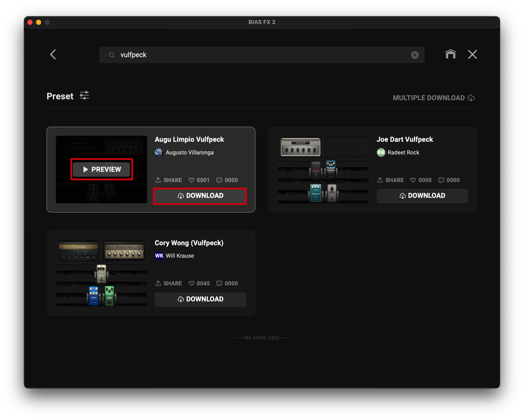
Task: Click the back arrow icon
Action: pyautogui.click(x=53, y=54)
